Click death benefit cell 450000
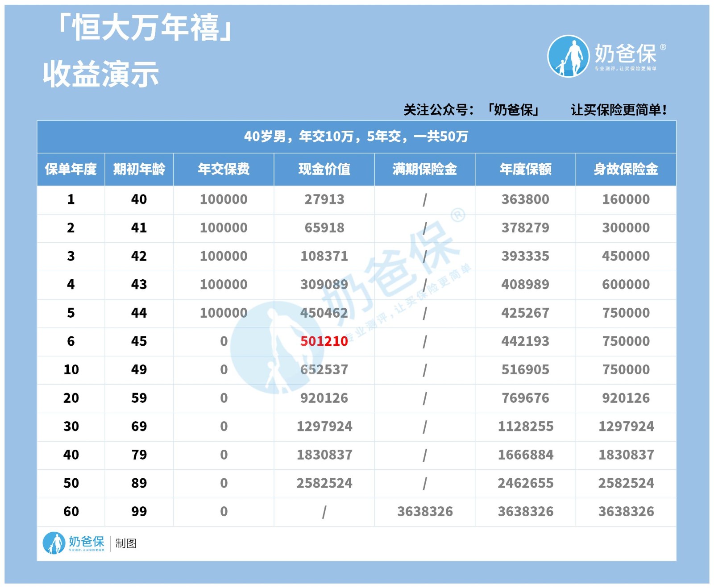Viewport: 714px width, 588px height. tap(626, 256)
